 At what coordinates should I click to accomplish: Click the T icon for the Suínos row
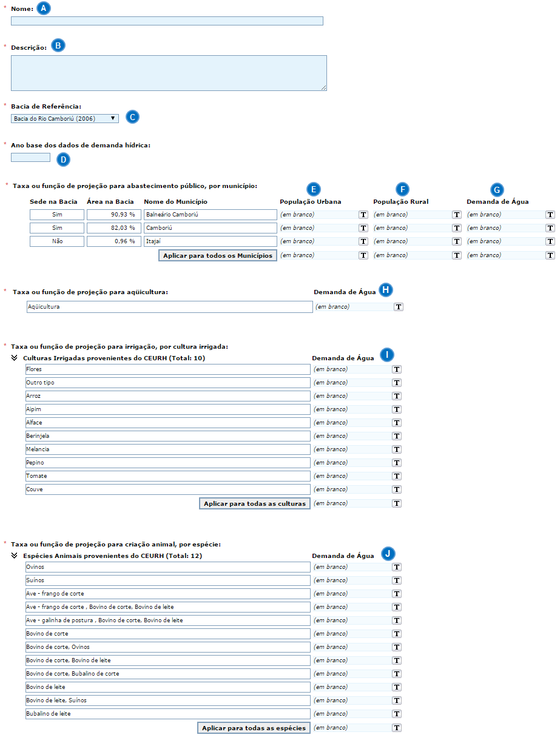click(x=397, y=580)
